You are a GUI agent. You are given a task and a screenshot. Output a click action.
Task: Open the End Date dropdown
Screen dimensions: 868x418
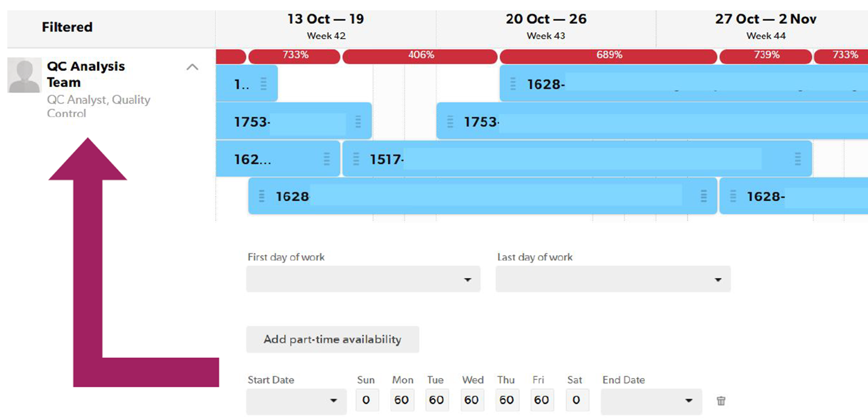(x=651, y=401)
